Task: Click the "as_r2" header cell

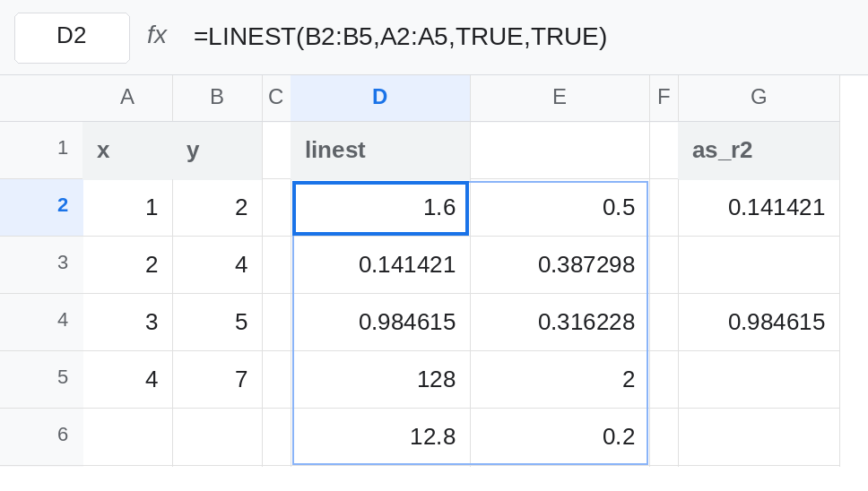Action: click(759, 151)
